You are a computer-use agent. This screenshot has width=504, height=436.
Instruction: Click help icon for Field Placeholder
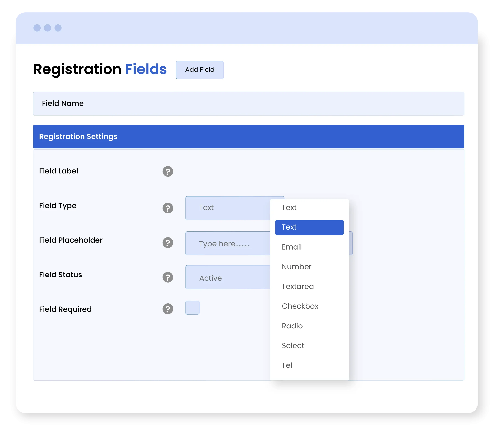168,243
